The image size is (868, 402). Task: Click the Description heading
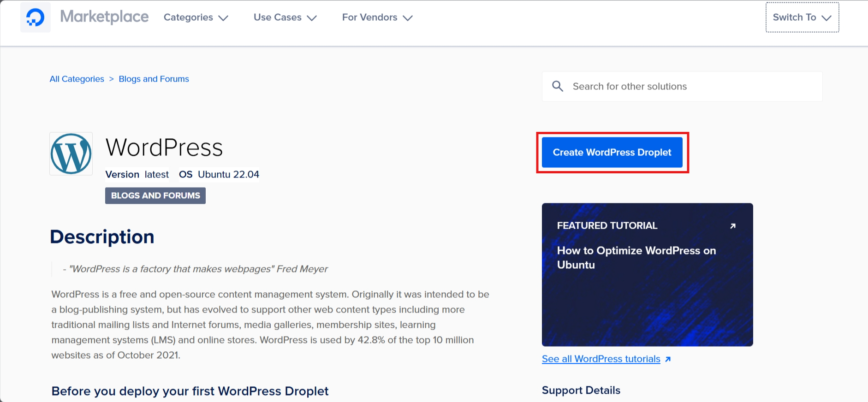[102, 237]
